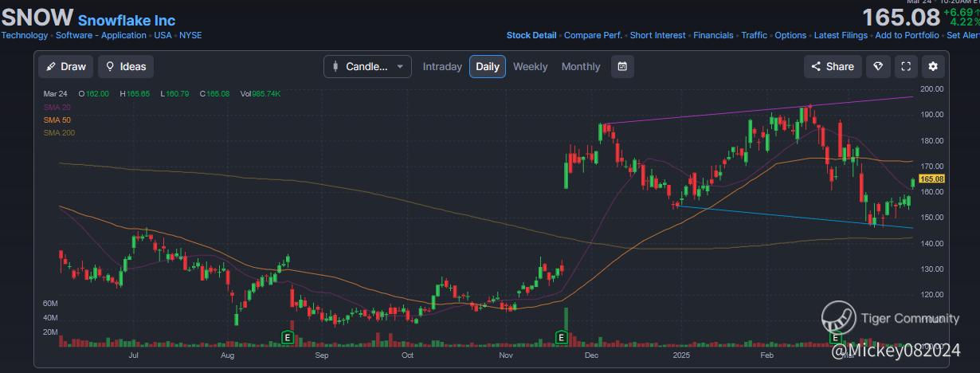Open Latest Filings page
980x373 pixels.
click(841, 35)
